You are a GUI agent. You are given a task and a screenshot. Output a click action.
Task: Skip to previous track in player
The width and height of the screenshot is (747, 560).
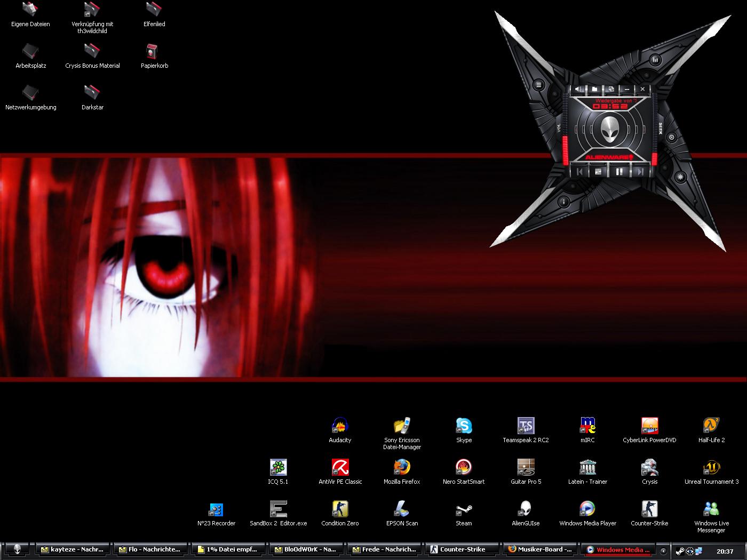click(x=579, y=172)
